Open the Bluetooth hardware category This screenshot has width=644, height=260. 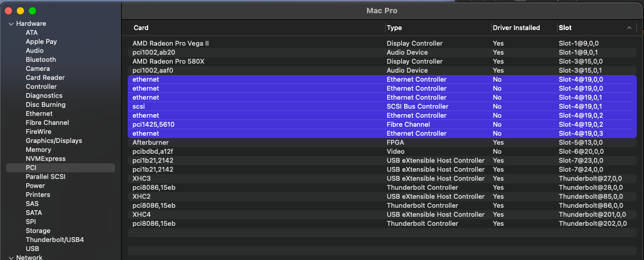coord(41,59)
